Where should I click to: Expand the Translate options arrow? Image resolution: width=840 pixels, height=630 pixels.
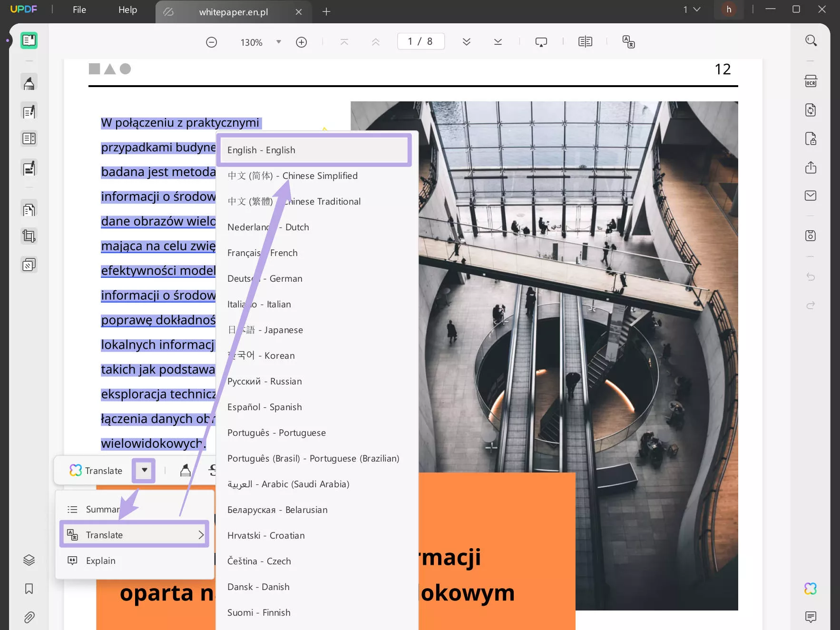click(x=143, y=470)
